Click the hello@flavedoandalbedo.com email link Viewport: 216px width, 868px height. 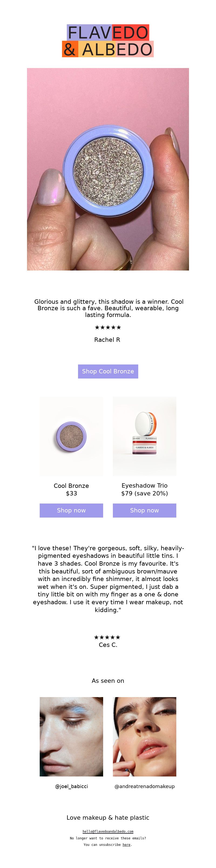pos(108,832)
